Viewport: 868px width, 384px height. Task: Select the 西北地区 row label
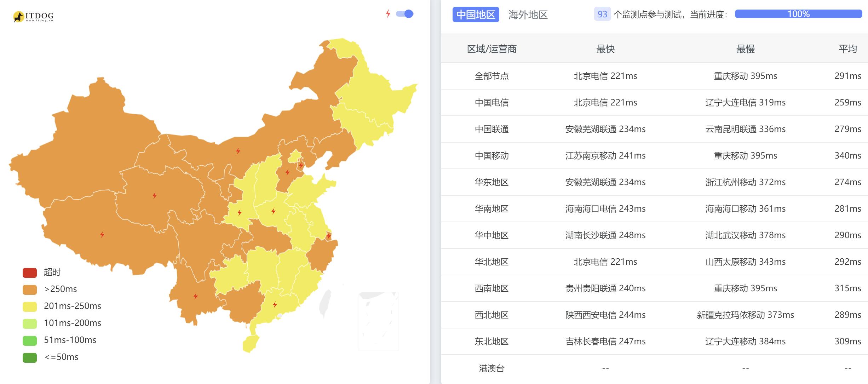(492, 315)
